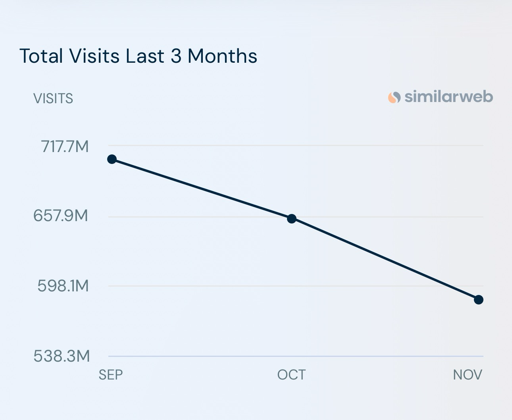Click the line segment between October and November

pos(385,259)
